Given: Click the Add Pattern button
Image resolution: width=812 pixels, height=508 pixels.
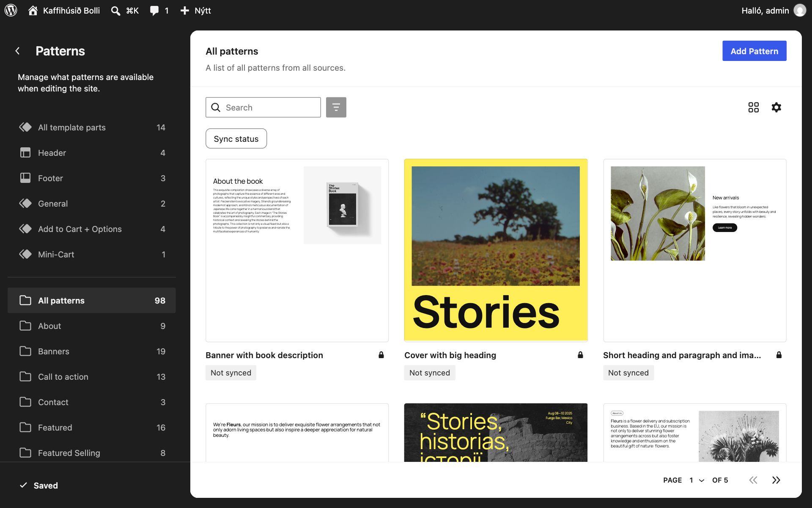Looking at the screenshot, I should tap(754, 51).
